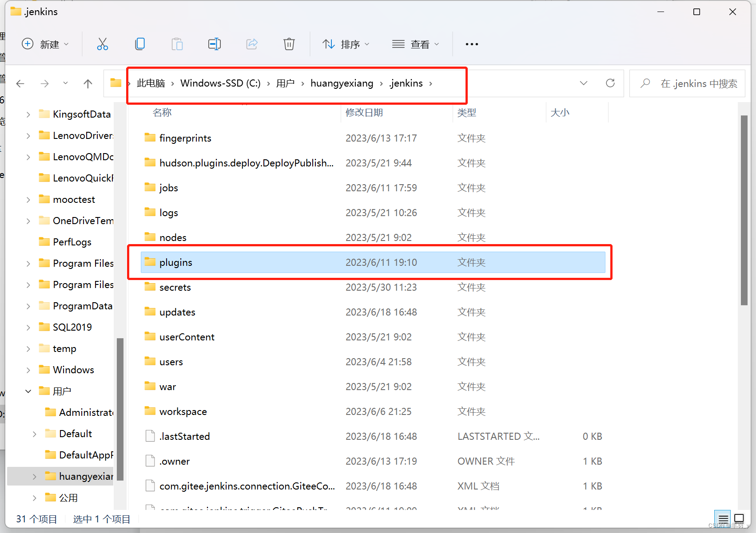Click 用户 breadcrumb segment

pos(285,83)
